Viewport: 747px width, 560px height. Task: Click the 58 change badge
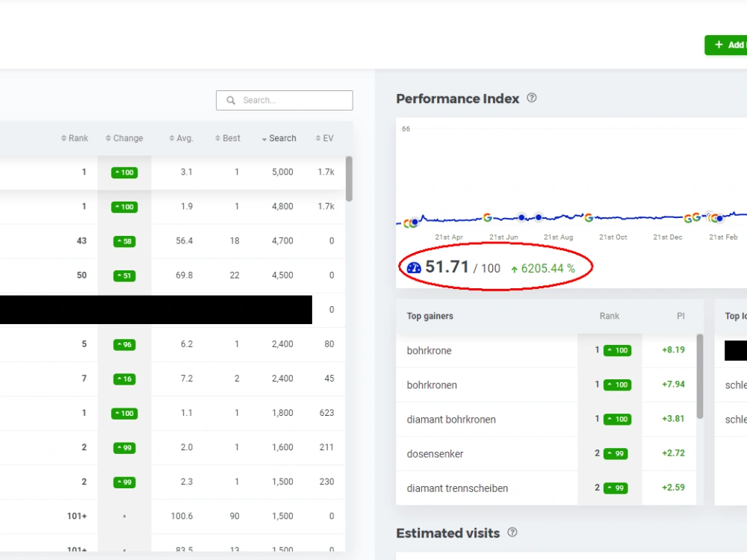coord(124,241)
